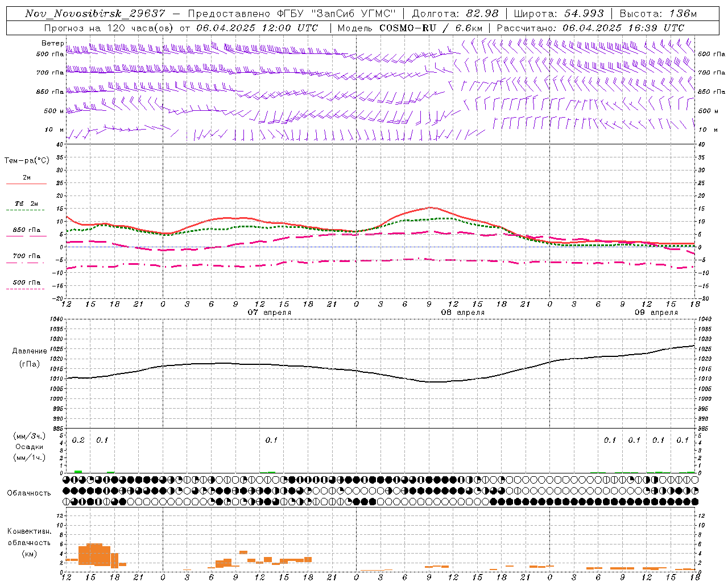This screenshot has height=582, width=728.
Task: Click the '(мм/1ч.)' precipitation unit label
Action: pos(30,458)
